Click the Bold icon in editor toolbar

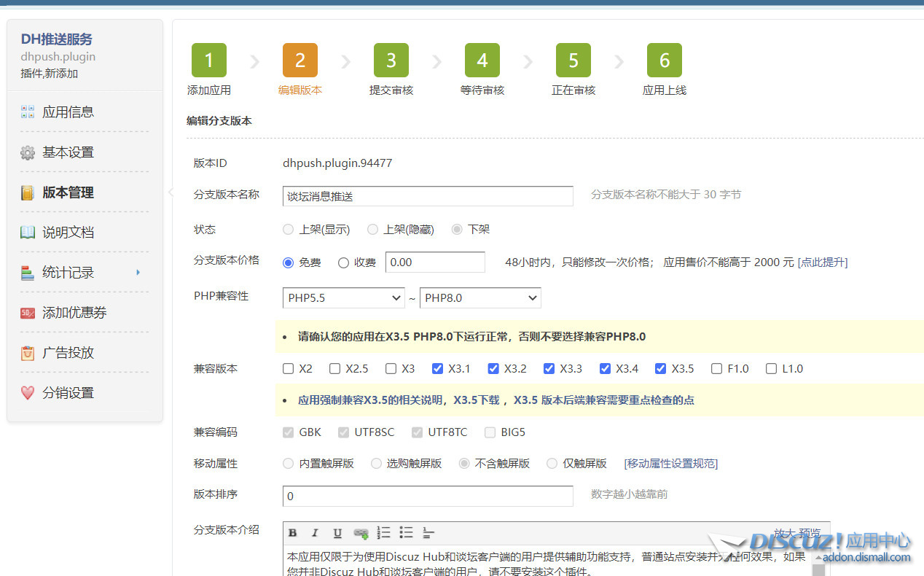pos(293,533)
